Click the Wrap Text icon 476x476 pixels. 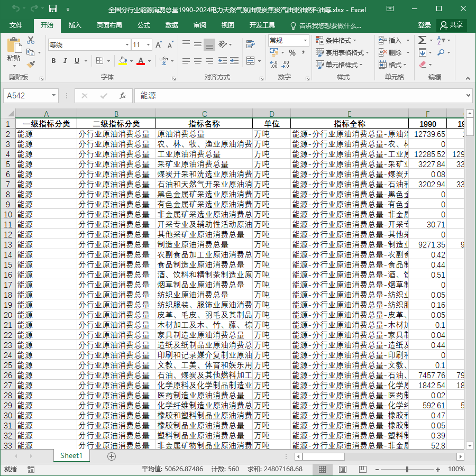pyautogui.click(x=251, y=44)
